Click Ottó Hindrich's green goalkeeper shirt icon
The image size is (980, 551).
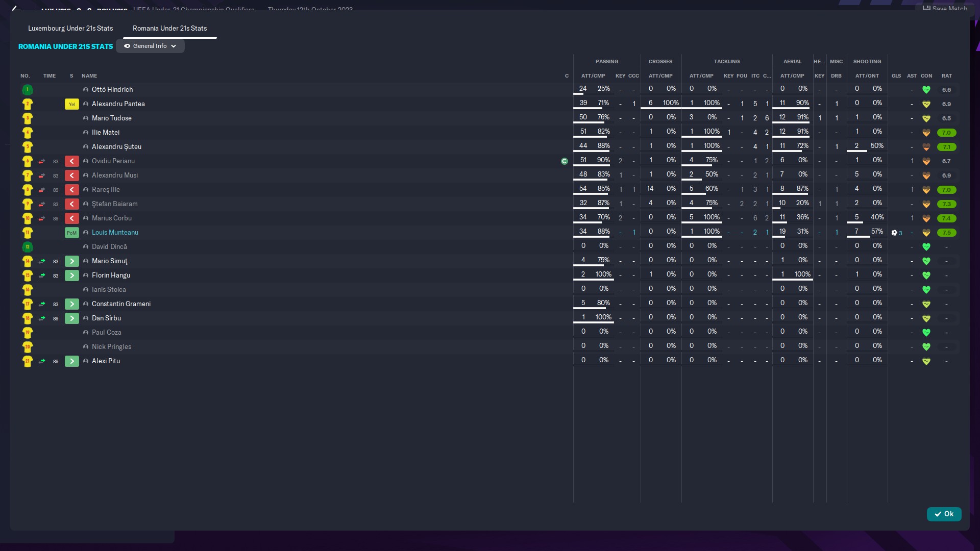click(28, 90)
